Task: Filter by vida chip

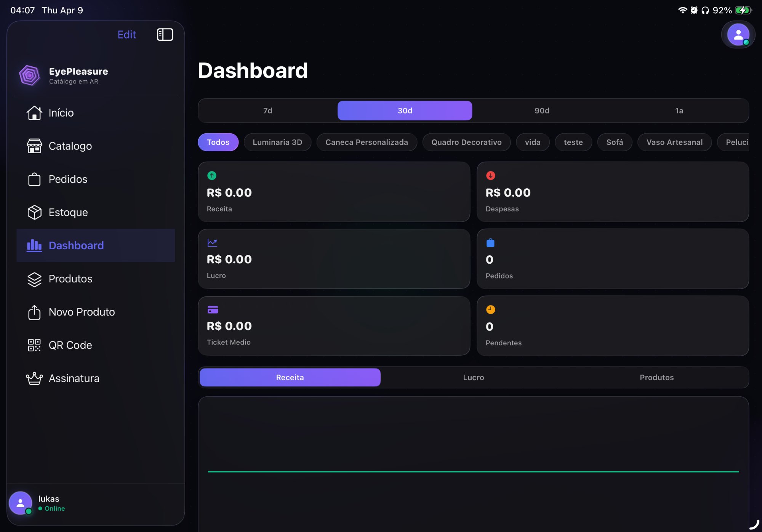Action: [x=533, y=142]
